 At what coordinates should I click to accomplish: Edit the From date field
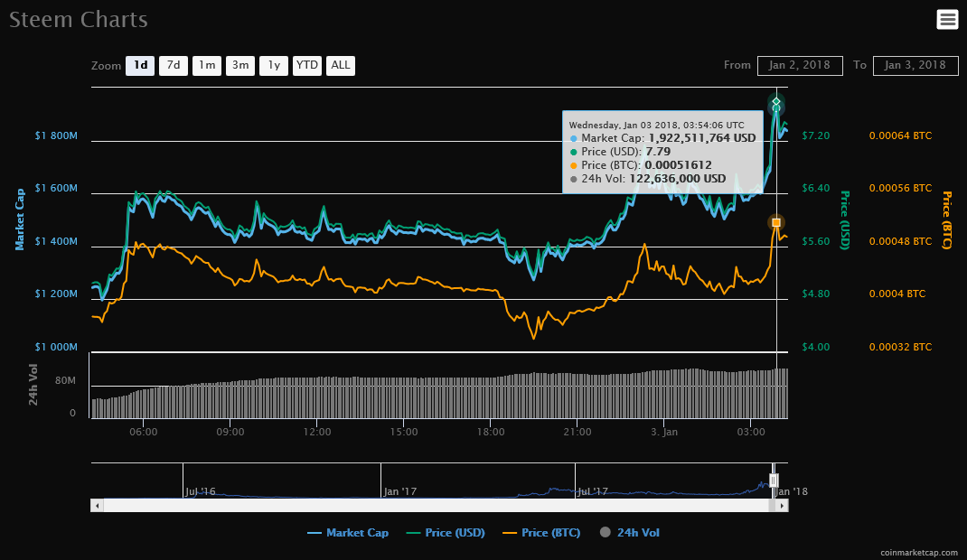(x=800, y=65)
